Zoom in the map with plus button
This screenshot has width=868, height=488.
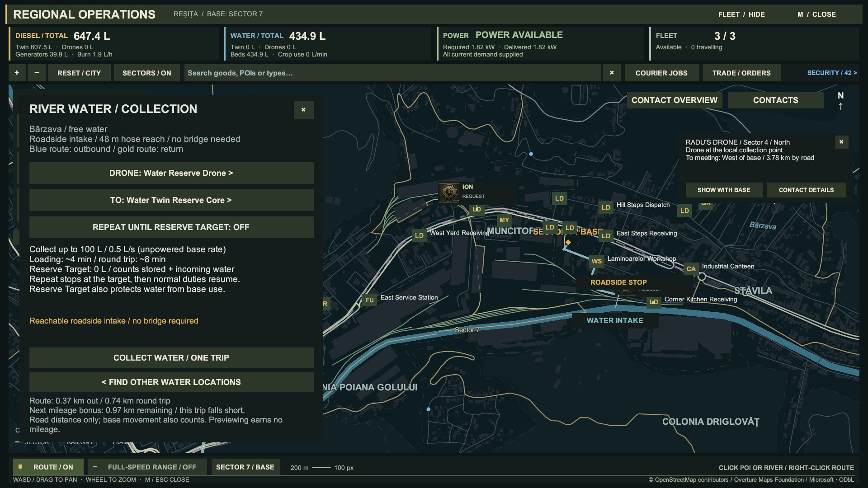click(x=17, y=73)
